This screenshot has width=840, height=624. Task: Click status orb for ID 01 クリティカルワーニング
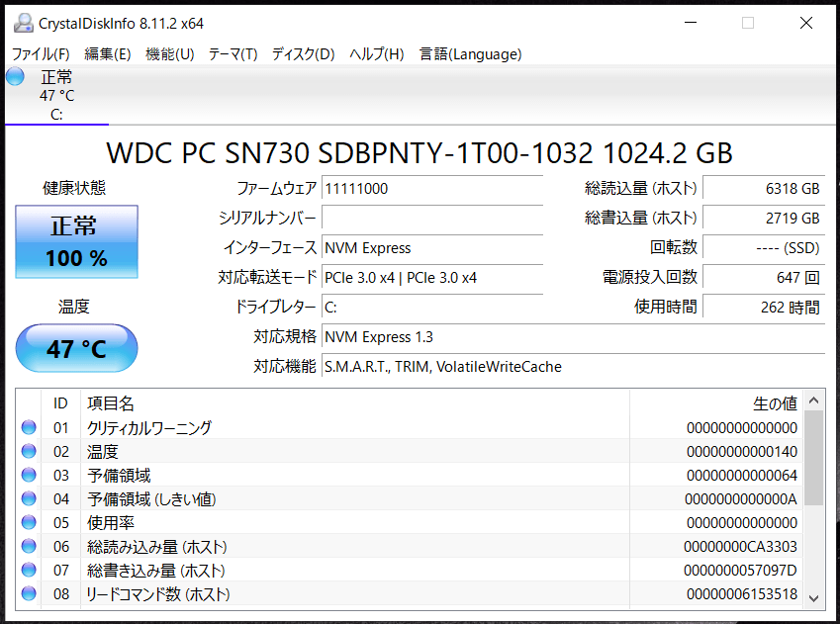coord(29,427)
